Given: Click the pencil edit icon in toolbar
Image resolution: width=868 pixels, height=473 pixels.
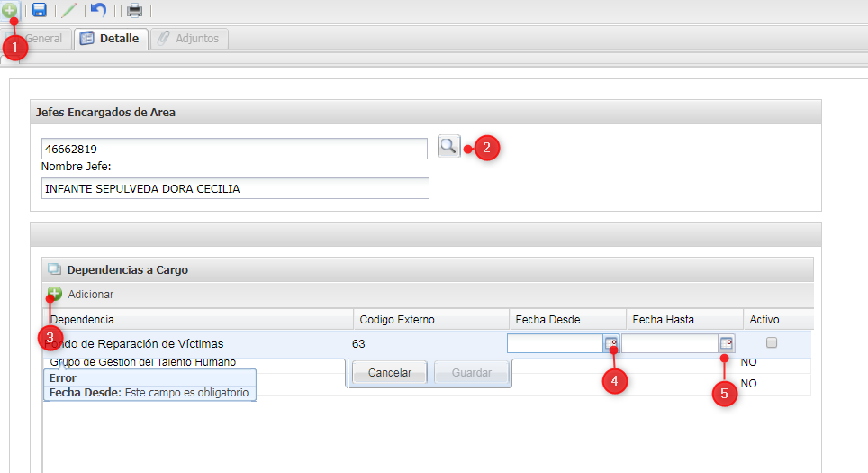Looking at the screenshot, I should [x=68, y=11].
